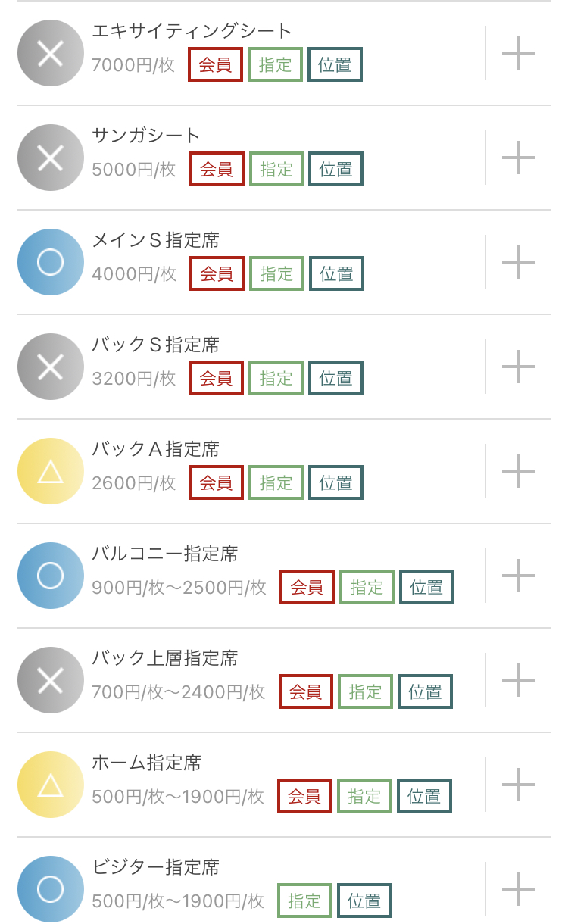Click the 500円/枚～1900円/枚 price of ホーム指定席
568x924 pixels.
tap(178, 796)
